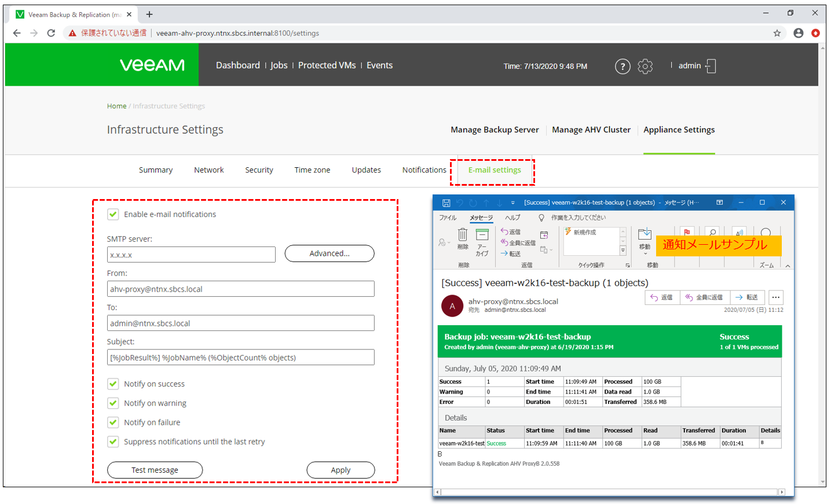
Task: Reload the page with the refresh icon
Action: click(x=51, y=33)
